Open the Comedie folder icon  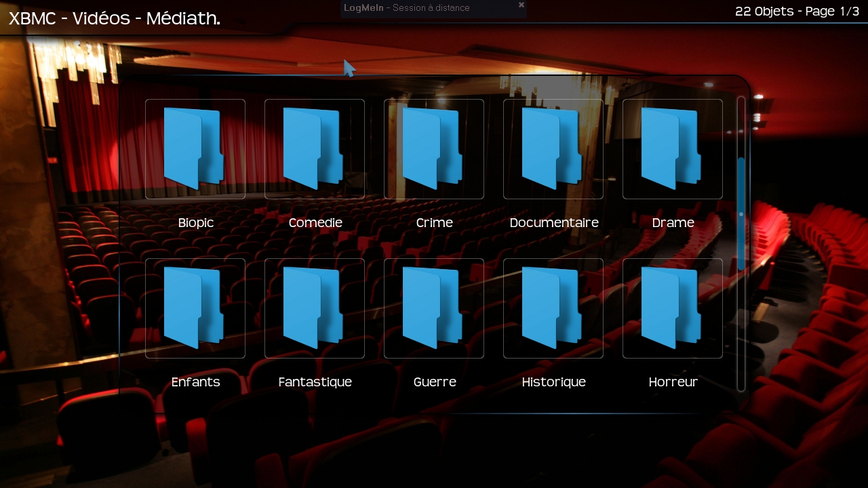click(x=314, y=149)
